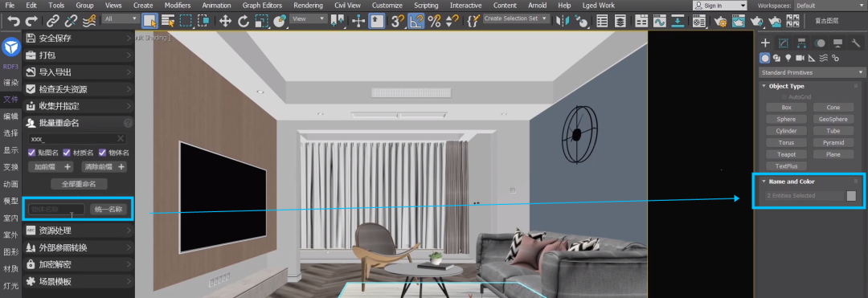Image resolution: width=868 pixels, height=298 pixels.
Task: Uncheck the 贴图名 checkbox
Action: 32,153
